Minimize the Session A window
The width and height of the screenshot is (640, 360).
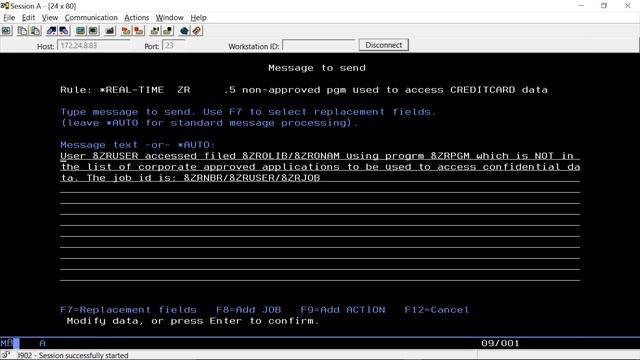pos(581,6)
